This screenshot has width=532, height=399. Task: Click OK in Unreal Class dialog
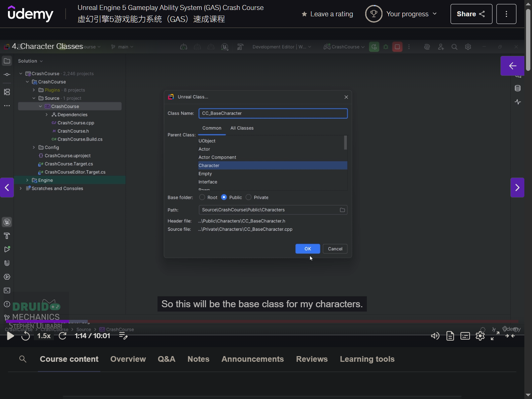tap(308, 249)
